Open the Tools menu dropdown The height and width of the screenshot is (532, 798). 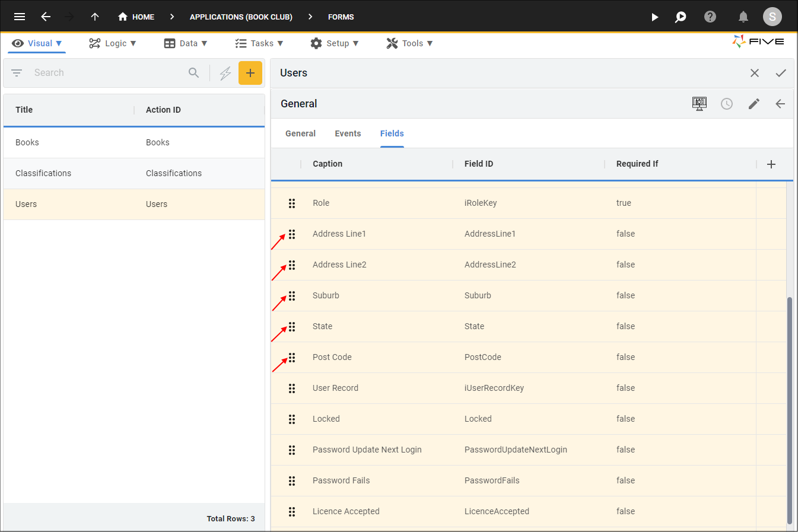tap(409, 43)
